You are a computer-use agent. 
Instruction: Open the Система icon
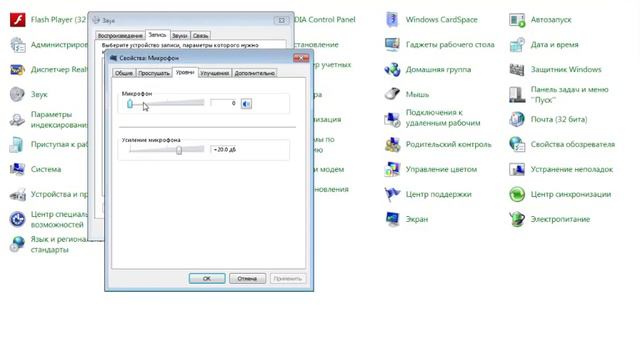pyautogui.click(x=18, y=169)
